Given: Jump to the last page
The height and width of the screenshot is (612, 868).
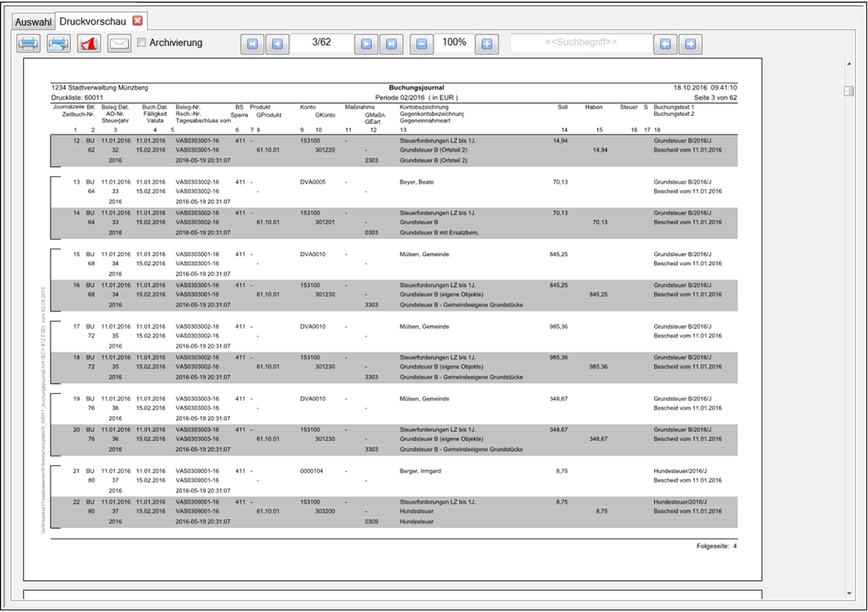Looking at the screenshot, I should tap(391, 44).
